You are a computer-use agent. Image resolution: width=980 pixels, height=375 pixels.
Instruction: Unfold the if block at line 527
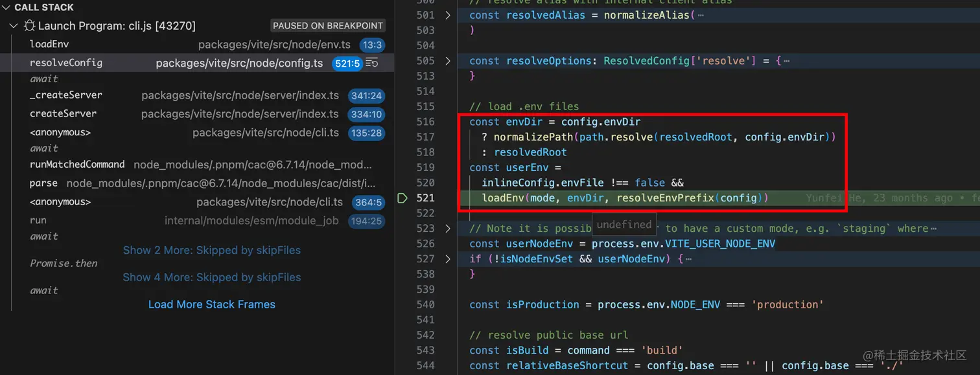[x=447, y=258]
